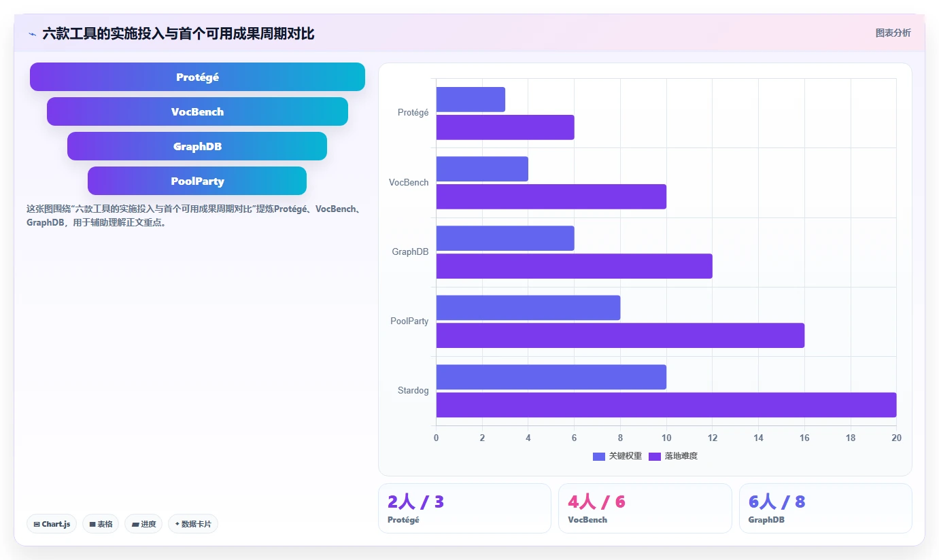Click the 进度 tag chip
This screenshot has height=560, width=939.
pos(143,524)
